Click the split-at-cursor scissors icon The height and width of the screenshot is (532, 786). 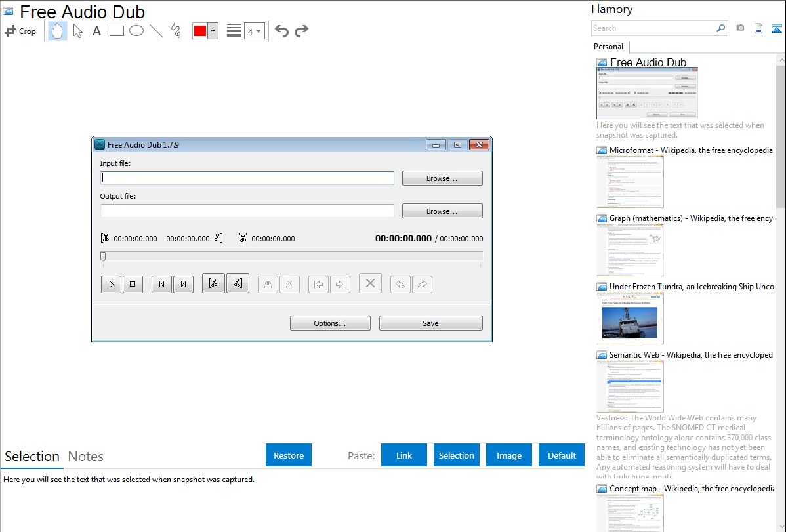pyautogui.click(x=243, y=238)
